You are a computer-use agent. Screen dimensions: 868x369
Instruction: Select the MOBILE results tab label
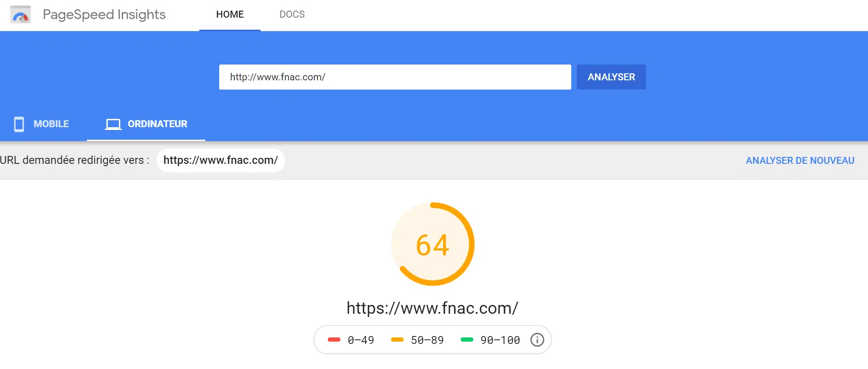tap(51, 124)
